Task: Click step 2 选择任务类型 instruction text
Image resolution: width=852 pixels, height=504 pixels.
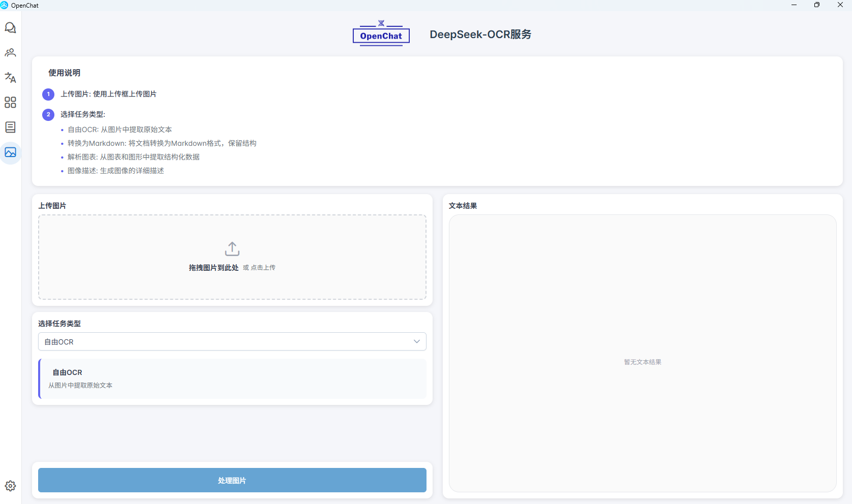Action: [83, 114]
